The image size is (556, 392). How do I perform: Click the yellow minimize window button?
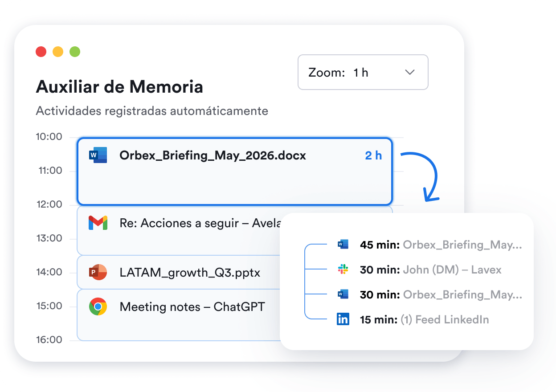(58, 52)
